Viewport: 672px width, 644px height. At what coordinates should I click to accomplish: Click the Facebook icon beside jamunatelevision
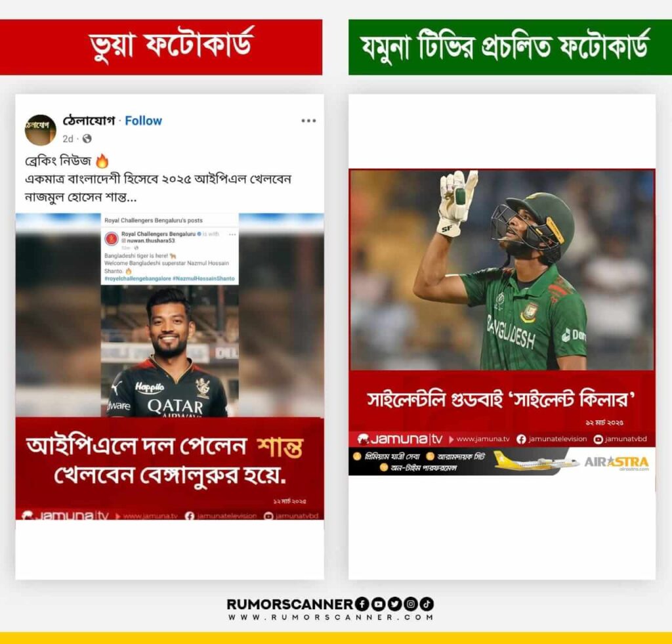[521, 439]
